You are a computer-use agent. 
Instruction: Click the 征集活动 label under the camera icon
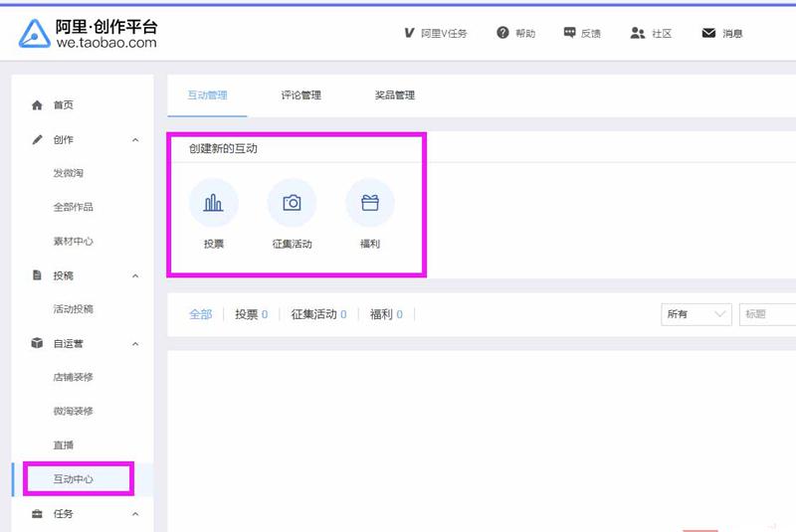(x=292, y=244)
